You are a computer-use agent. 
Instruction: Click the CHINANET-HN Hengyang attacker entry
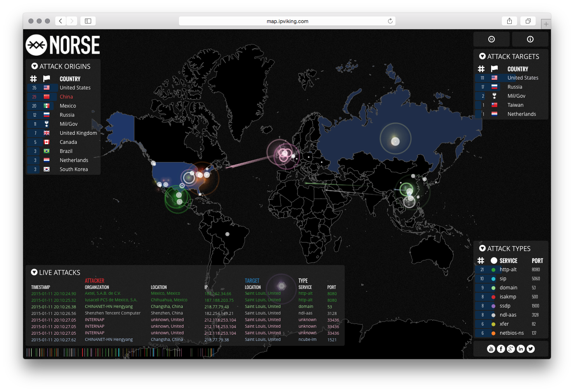(x=108, y=306)
